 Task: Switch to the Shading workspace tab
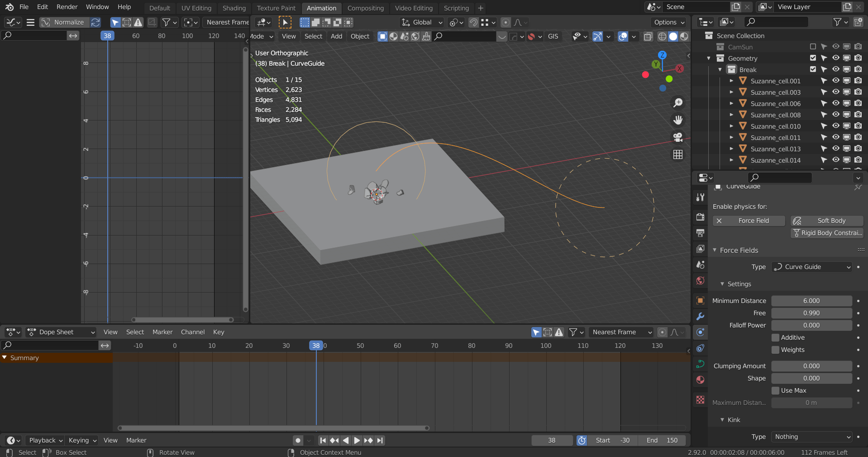(x=234, y=8)
